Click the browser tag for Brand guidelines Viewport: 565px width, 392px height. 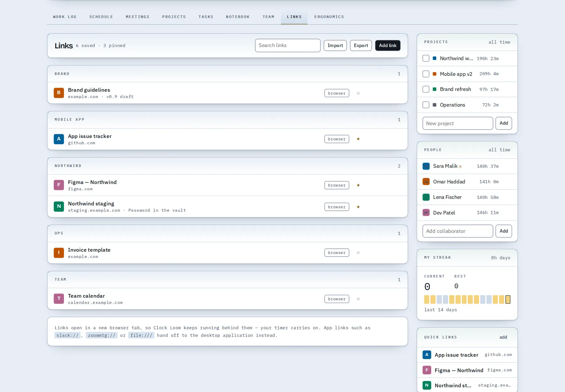point(337,93)
